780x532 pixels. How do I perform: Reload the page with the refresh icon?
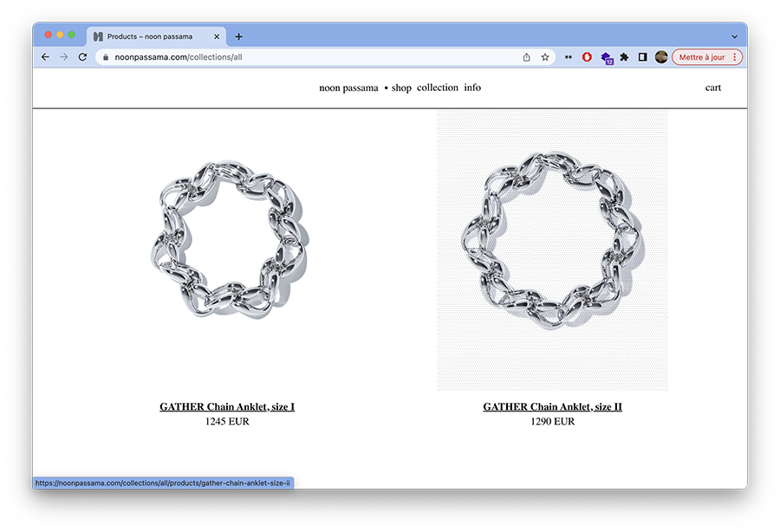pyautogui.click(x=82, y=57)
